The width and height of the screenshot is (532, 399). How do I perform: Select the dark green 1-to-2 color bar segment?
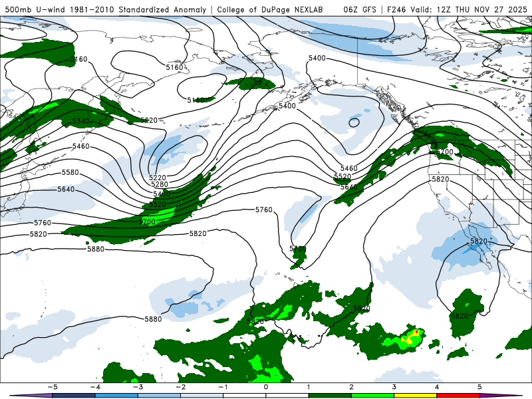click(330, 396)
